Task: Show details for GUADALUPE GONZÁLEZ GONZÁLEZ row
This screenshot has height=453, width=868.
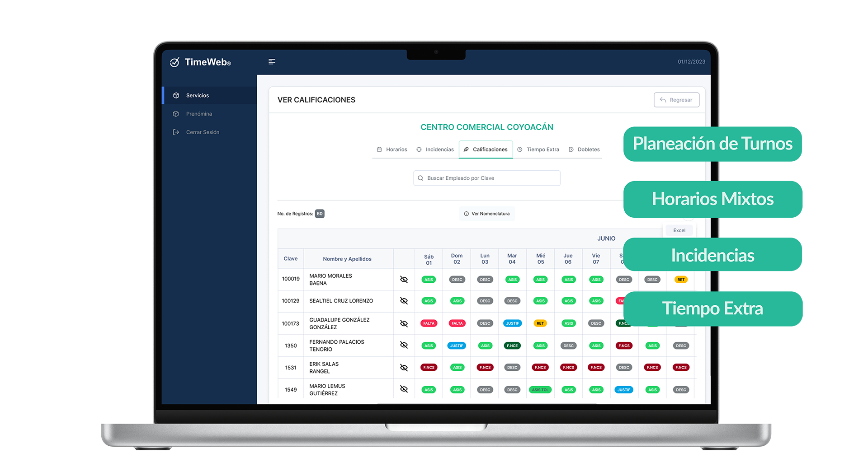Action: (x=404, y=323)
